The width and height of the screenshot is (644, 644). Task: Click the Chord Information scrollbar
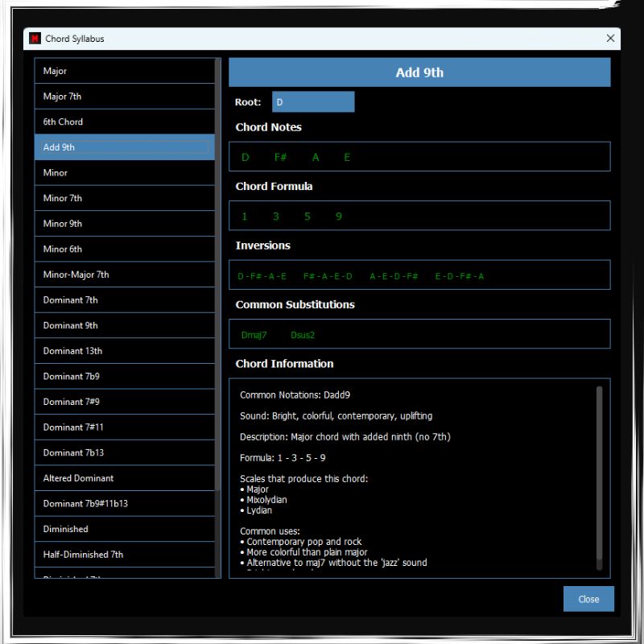coord(599,473)
